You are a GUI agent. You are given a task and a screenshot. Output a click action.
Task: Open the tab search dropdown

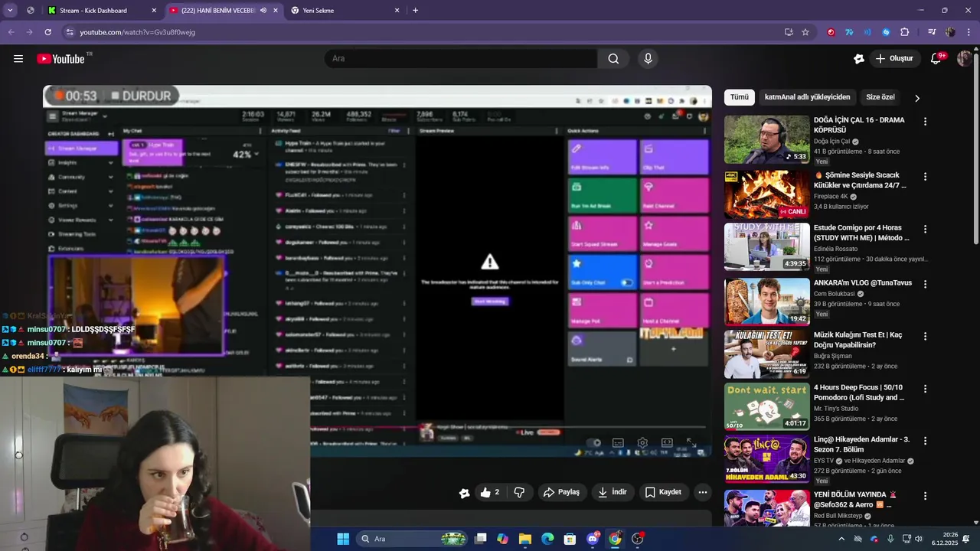click(10, 11)
